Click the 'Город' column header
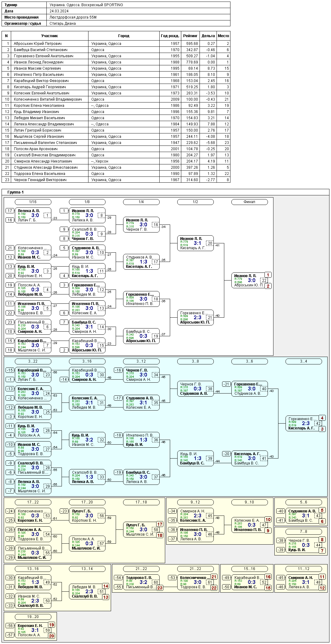 pyautogui.click(x=124, y=36)
